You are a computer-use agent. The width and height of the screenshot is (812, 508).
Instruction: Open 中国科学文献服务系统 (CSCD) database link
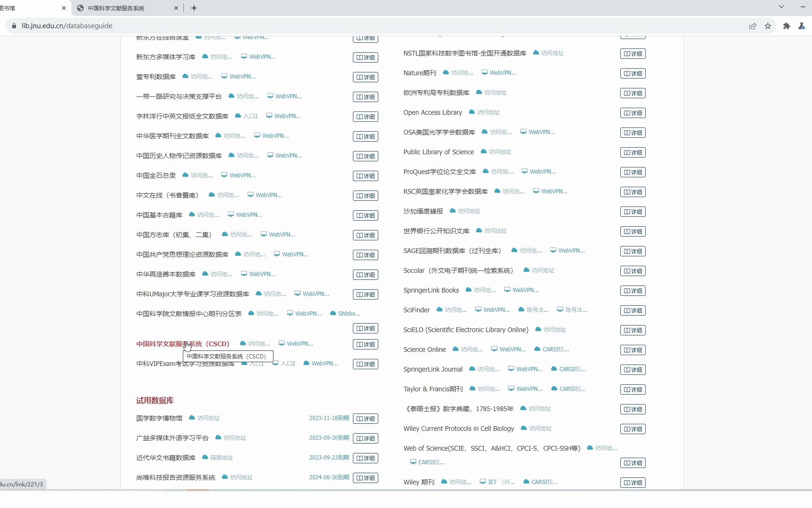(x=183, y=344)
